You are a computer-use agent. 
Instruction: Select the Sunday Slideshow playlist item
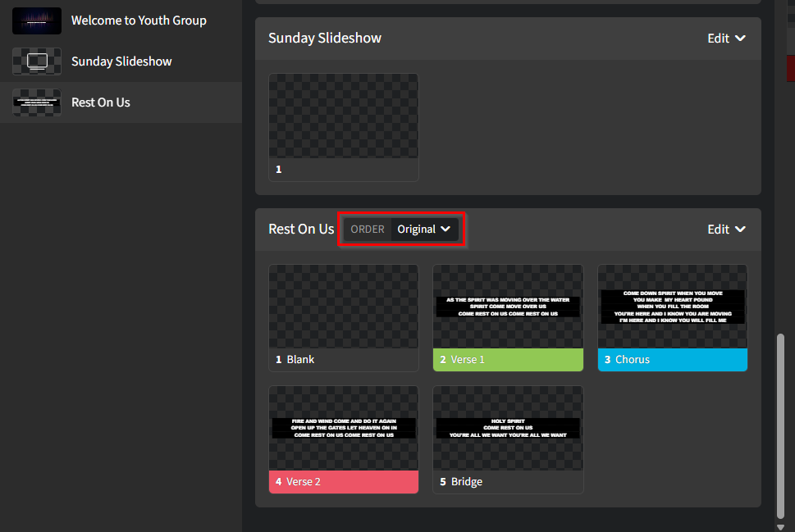tap(121, 61)
